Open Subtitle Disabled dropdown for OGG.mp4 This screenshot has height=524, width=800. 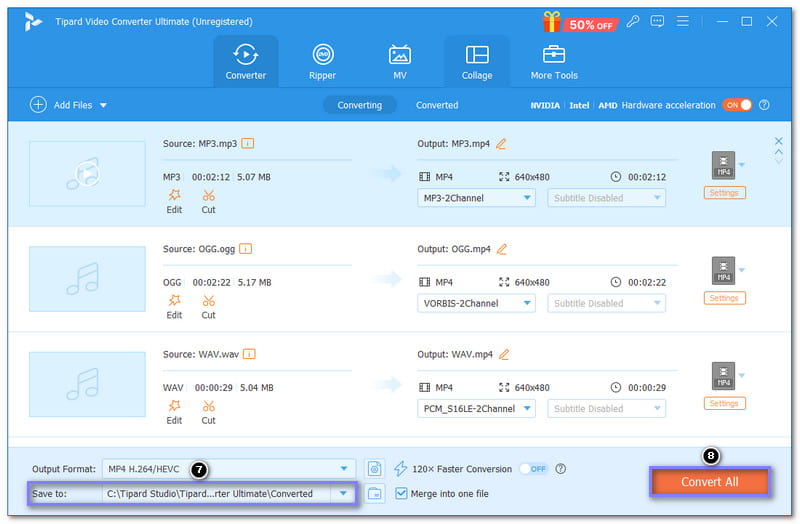[x=606, y=303]
